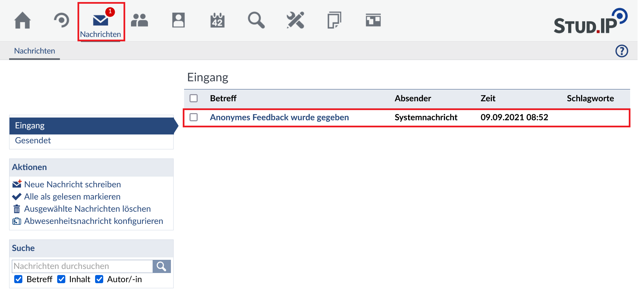Open the Profile person icon

(178, 20)
